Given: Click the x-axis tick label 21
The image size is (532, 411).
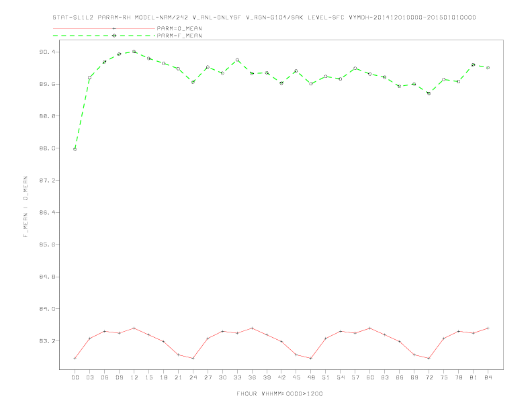Looking at the screenshot, I should pyautogui.click(x=178, y=377).
